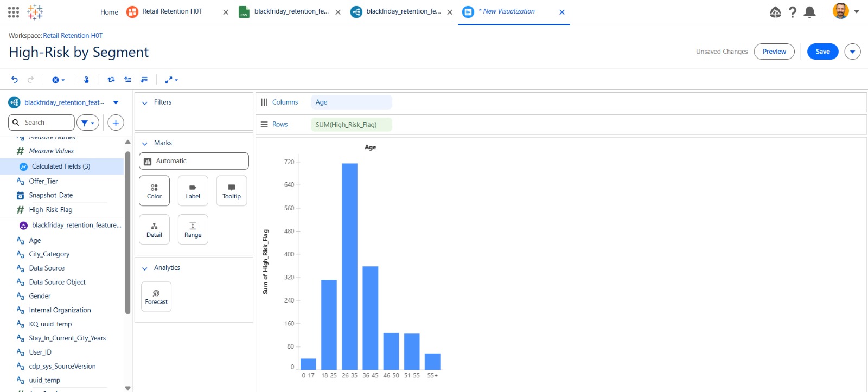Save the visualization
868x392 pixels.
point(823,52)
